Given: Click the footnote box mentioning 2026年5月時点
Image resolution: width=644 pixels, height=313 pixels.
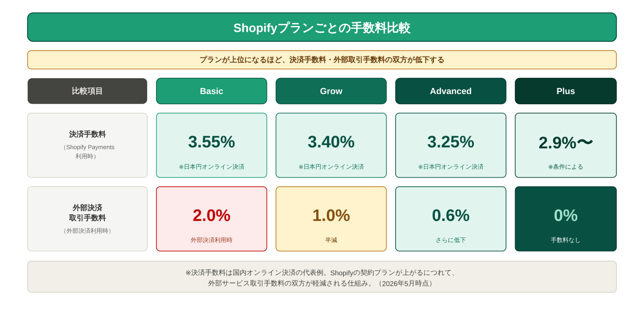Looking at the screenshot, I should (322, 277).
